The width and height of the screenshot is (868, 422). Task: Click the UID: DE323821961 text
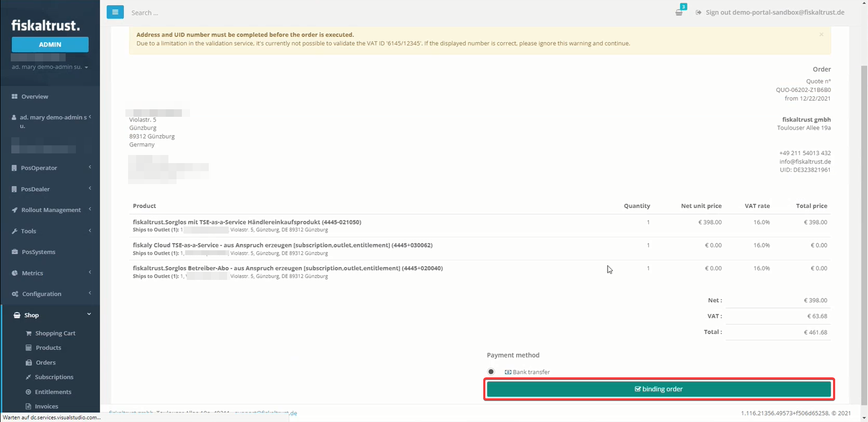805,170
